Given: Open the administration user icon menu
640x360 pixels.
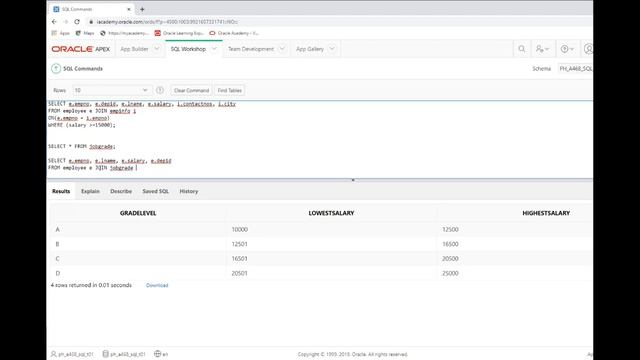Looking at the screenshot, I should coord(542,49).
